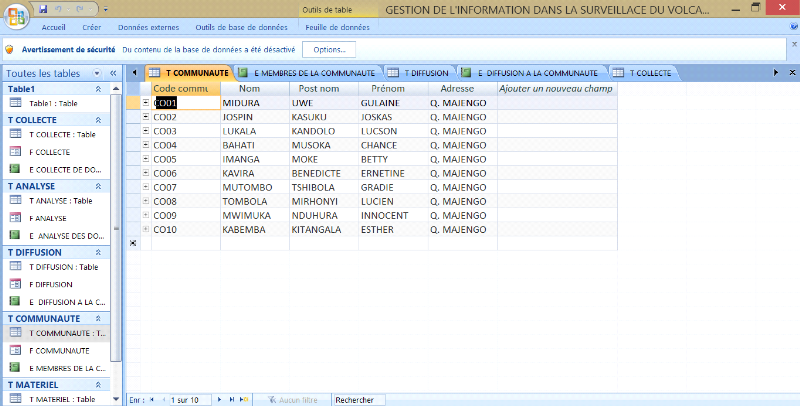This screenshot has width=800, height=406.
Task: Open the Toutes les tables dropdown
Action: (x=97, y=74)
